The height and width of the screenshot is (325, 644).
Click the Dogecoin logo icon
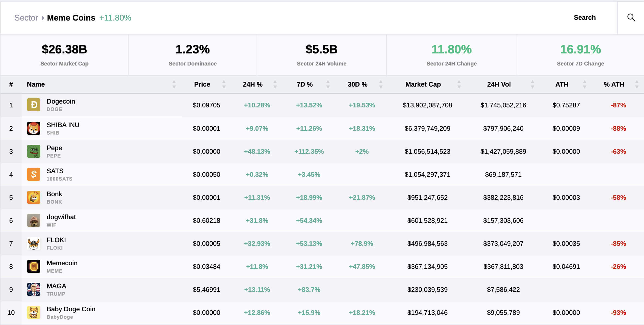pos(34,105)
